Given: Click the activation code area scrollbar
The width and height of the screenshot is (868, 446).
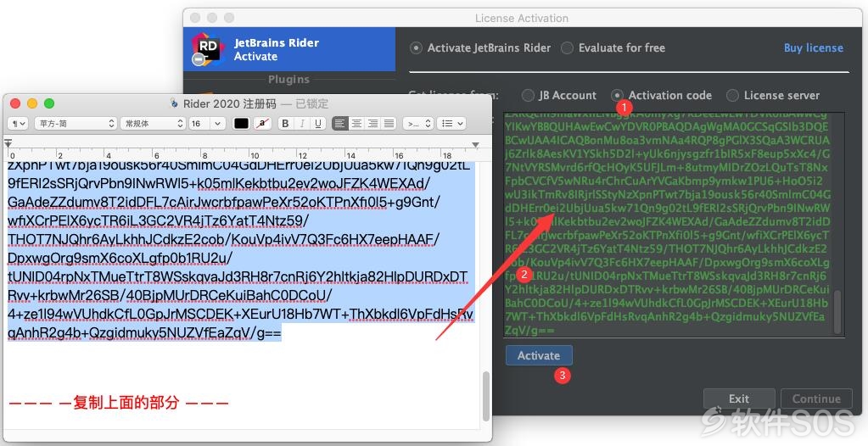Looking at the screenshot, I should pyautogui.click(x=837, y=311).
